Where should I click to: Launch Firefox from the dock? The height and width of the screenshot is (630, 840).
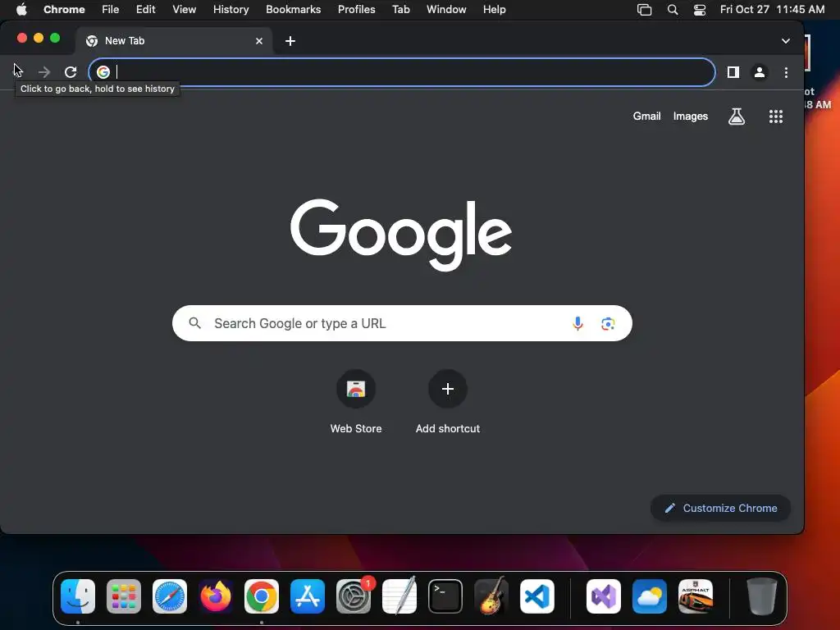(x=216, y=596)
